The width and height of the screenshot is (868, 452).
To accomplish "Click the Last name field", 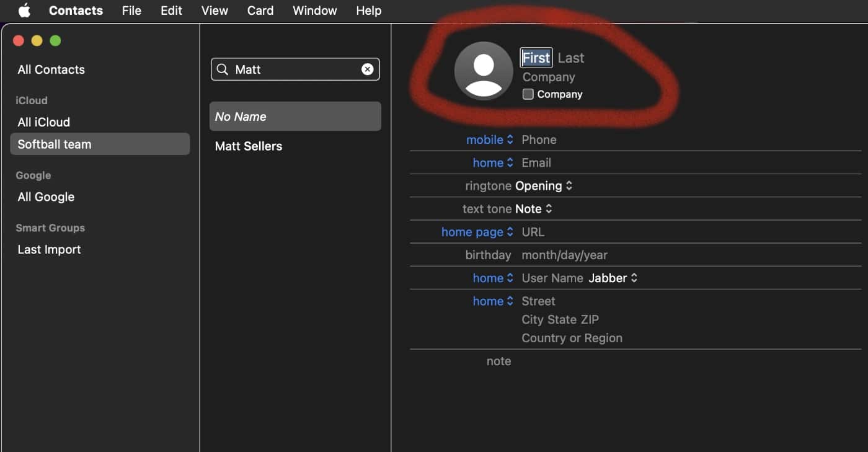I will tap(571, 58).
